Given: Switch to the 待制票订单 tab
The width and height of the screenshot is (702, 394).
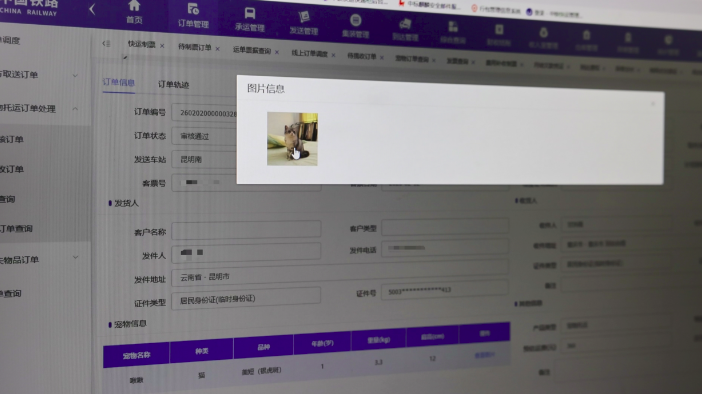Looking at the screenshot, I should pos(195,47).
